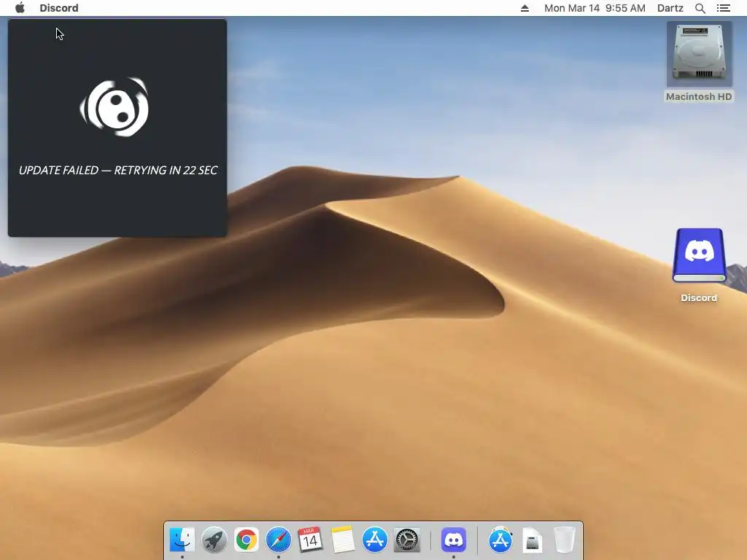Click the "UPDATE FAILED — RETRYING IN 22 SEC" text
This screenshot has height=560, width=747.
pyautogui.click(x=118, y=171)
